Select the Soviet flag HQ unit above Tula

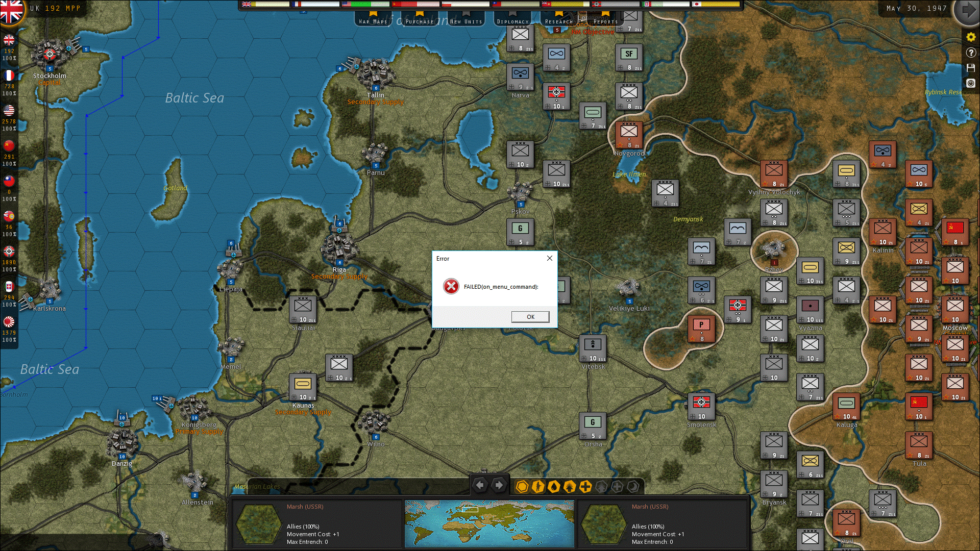(x=919, y=407)
